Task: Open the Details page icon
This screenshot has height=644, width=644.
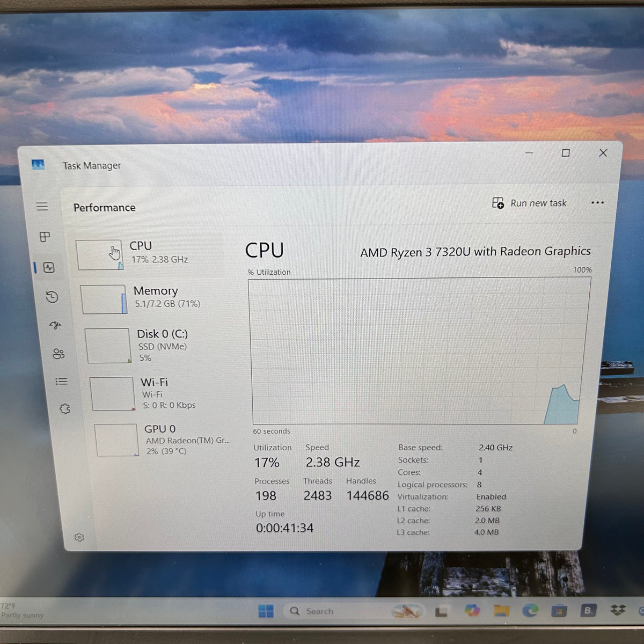Action: tap(62, 382)
